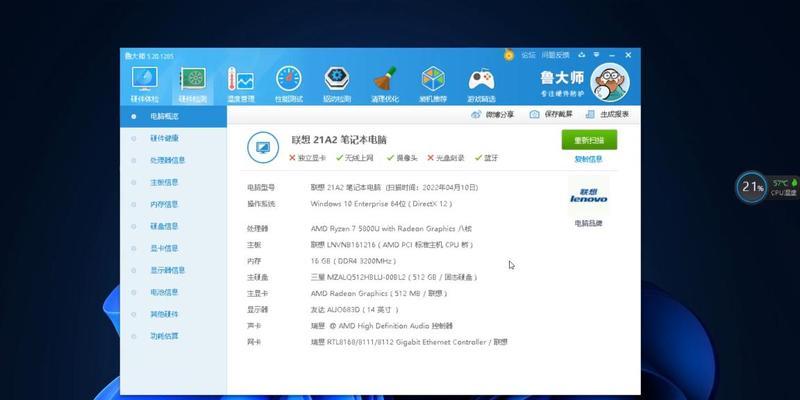Viewport: 800px width, 400px height.
Task: Click the AMD High Definition Audio value
Action: pos(382,326)
